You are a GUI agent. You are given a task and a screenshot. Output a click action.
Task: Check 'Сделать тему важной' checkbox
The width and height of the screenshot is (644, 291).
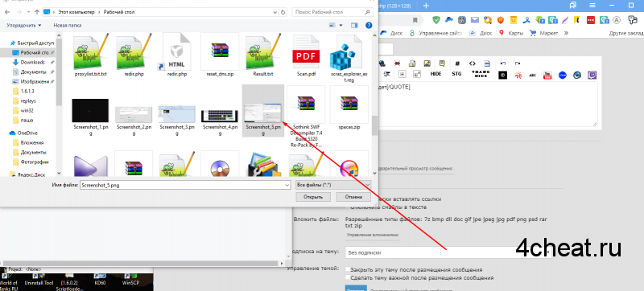[348, 277]
